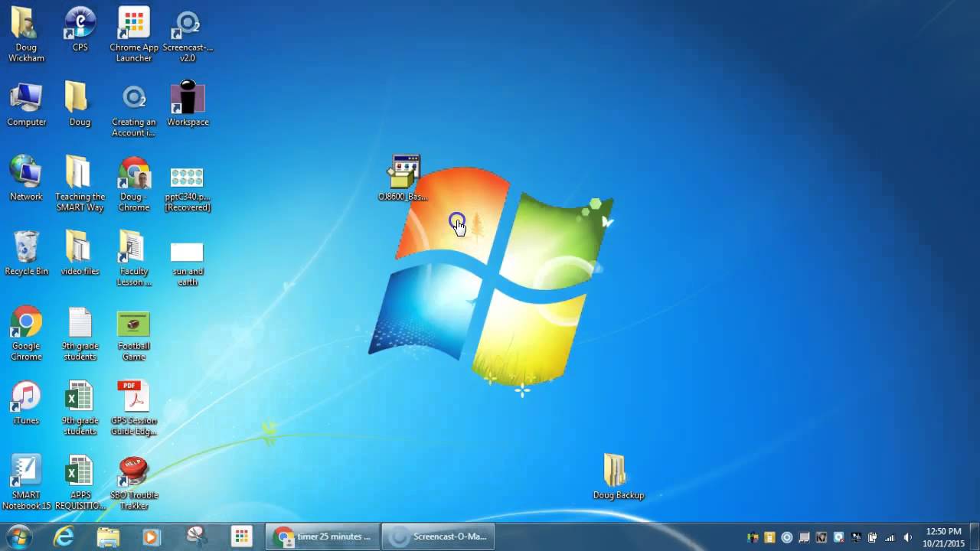Switch to the Screencast-O-Matic taskbar window
Viewport: 980px width, 551px height.
click(x=438, y=536)
